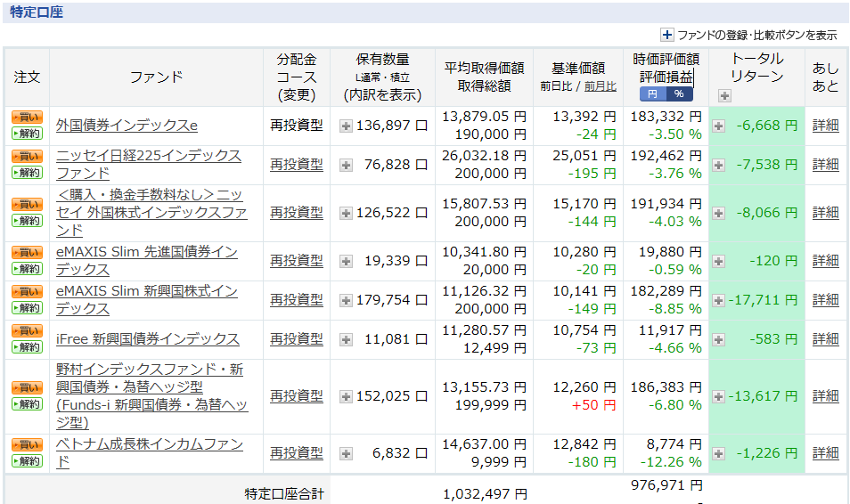
Task: Change 再投資型 course for eMAXIS Slim 先進国債券
Action: click(297, 261)
